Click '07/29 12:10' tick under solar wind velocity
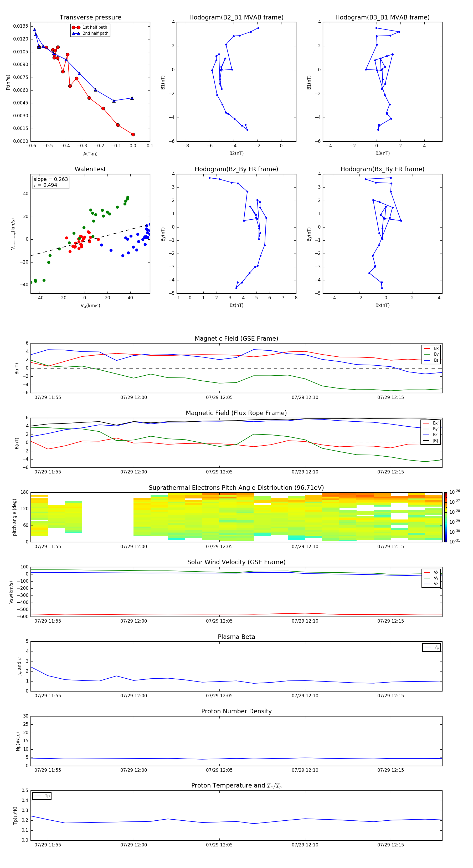Image resolution: width=473 pixels, height=868 pixels. click(305, 621)
